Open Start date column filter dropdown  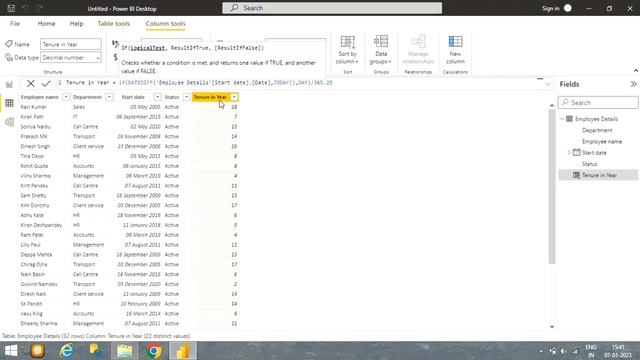click(157, 97)
